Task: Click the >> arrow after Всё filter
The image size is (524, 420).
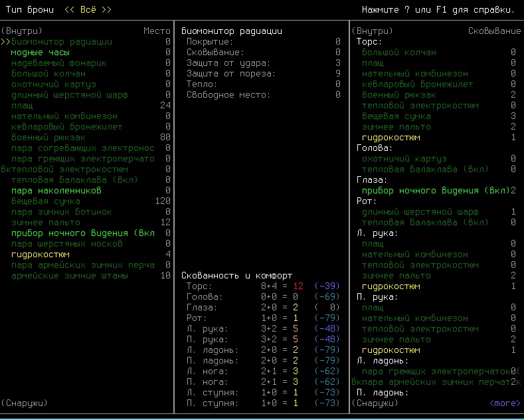Action: click(x=107, y=10)
